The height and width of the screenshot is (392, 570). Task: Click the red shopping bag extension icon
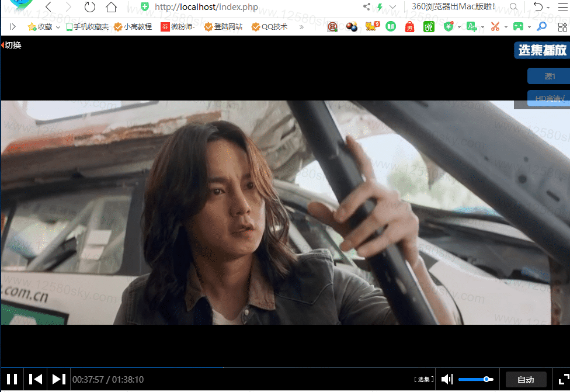410,26
